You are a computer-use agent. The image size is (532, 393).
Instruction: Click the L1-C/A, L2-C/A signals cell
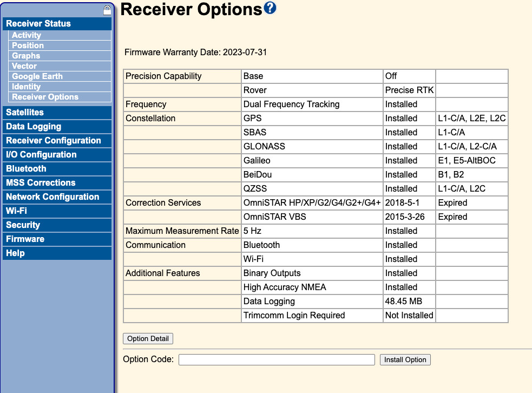coord(471,147)
